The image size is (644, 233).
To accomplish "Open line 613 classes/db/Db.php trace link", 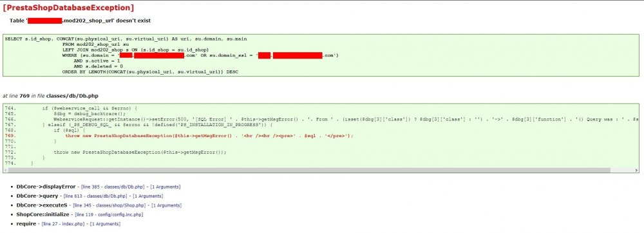I will click(x=96, y=196).
